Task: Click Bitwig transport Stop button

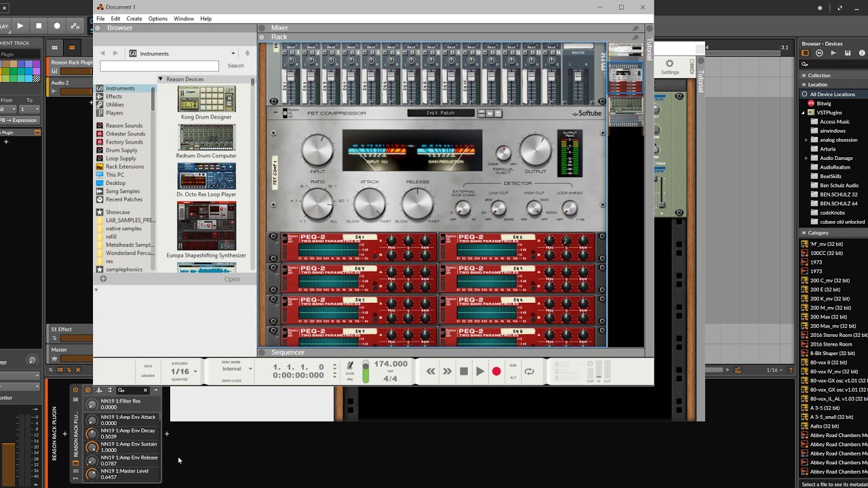Action: pos(39,26)
